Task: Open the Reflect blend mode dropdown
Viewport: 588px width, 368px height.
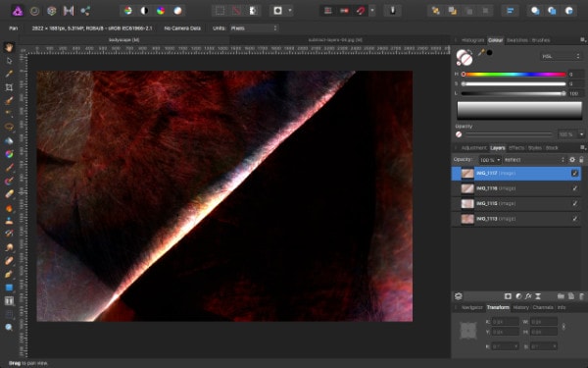Action: point(534,160)
